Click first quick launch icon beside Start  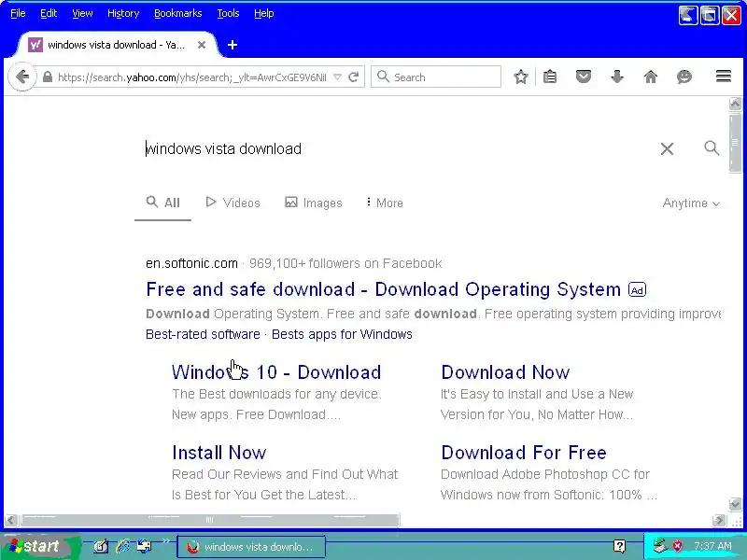[101, 546]
